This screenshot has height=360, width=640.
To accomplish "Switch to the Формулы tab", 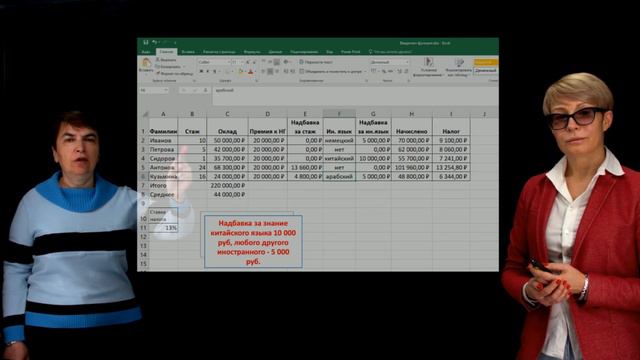I will (x=251, y=52).
